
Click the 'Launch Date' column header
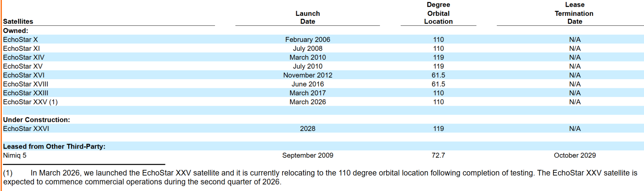[x=308, y=17]
